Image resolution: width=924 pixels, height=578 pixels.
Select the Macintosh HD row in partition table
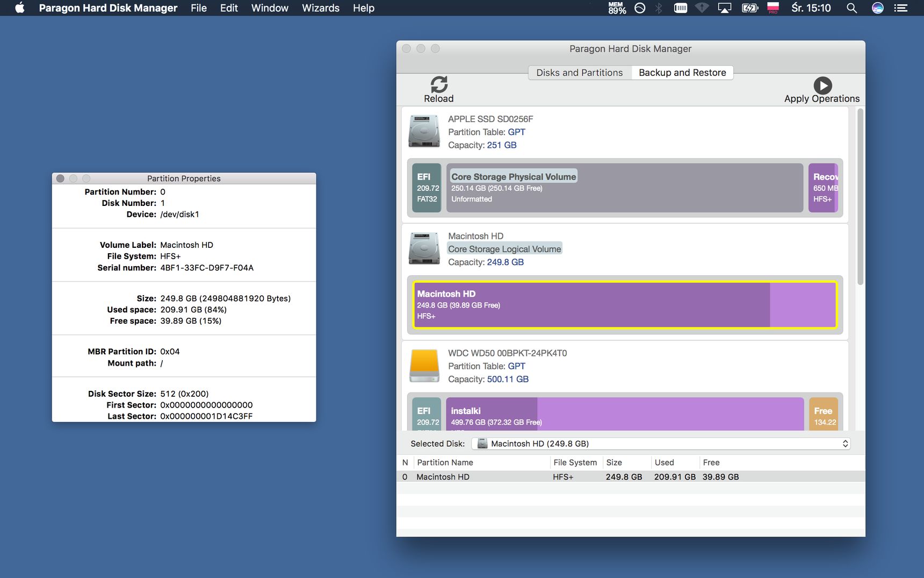point(631,477)
